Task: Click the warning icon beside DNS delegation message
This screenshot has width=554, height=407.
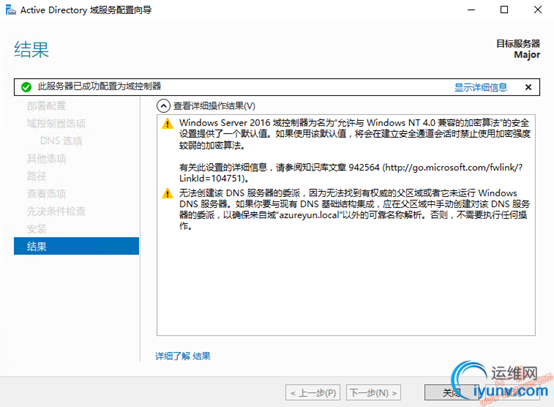Action: tap(167, 194)
